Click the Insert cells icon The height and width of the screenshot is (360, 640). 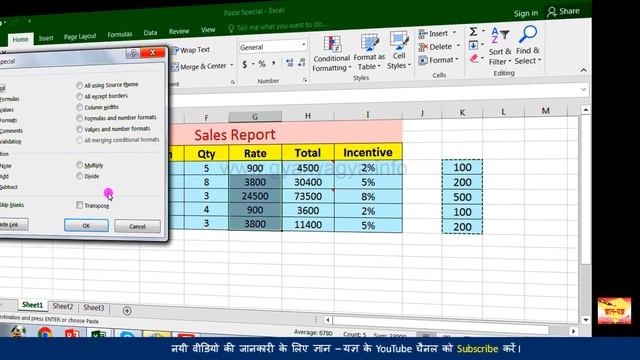(x=423, y=34)
